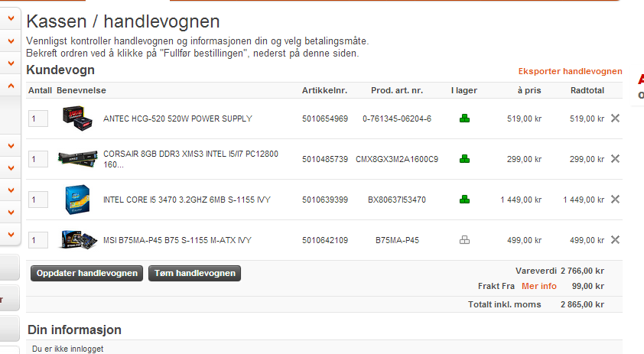
Task: Click Din informasjon heading
Action: (x=74, y=330)
